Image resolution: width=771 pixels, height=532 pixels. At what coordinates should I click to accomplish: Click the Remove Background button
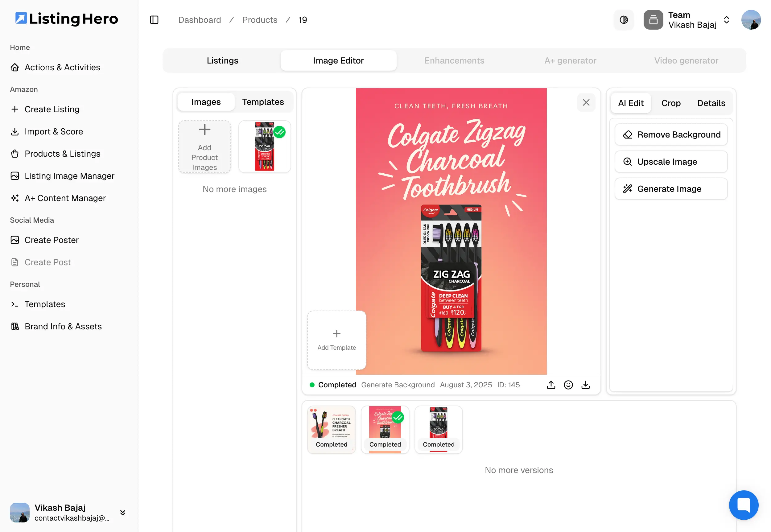[x=671, y=135]
